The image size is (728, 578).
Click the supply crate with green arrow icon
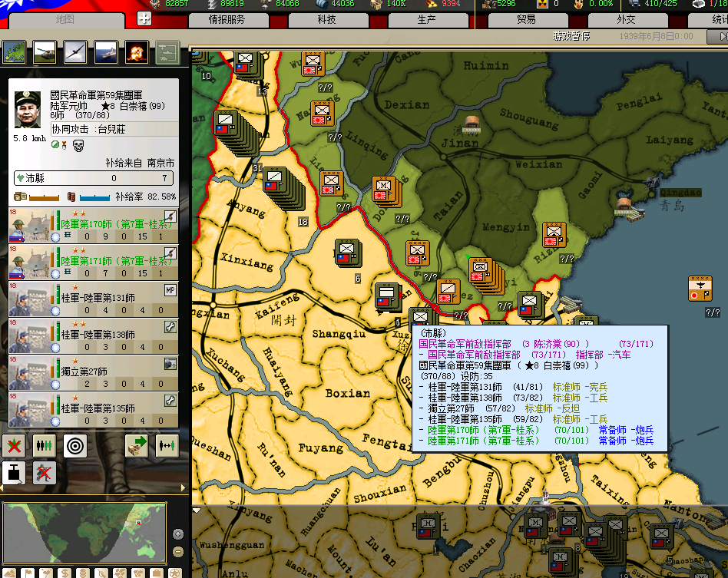(137, 446)
